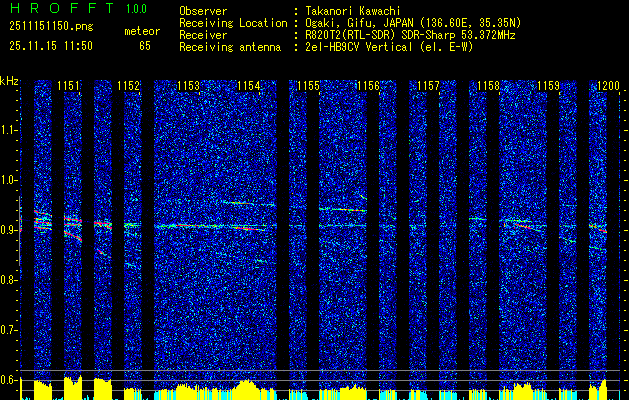Click the 'Receiver' field label
Viewport: 629px width, 400px height.
pos(203,35)
